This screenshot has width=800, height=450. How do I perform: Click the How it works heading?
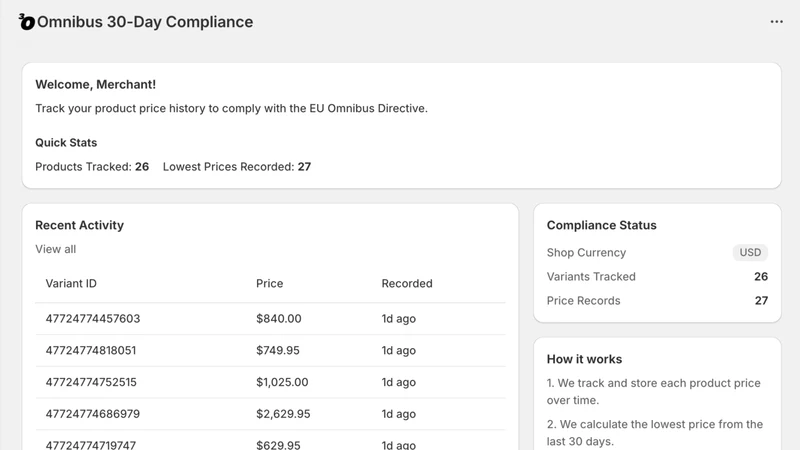tap(584, 359)
